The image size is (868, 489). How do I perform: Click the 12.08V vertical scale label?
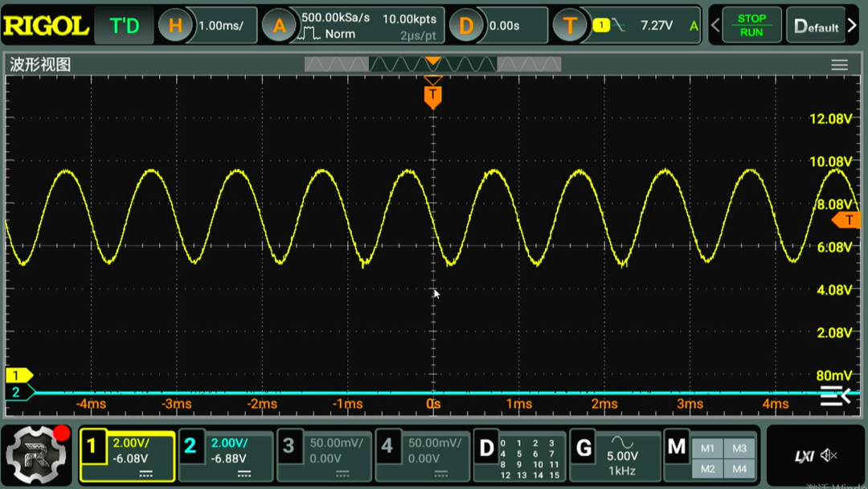click(829, 118)
